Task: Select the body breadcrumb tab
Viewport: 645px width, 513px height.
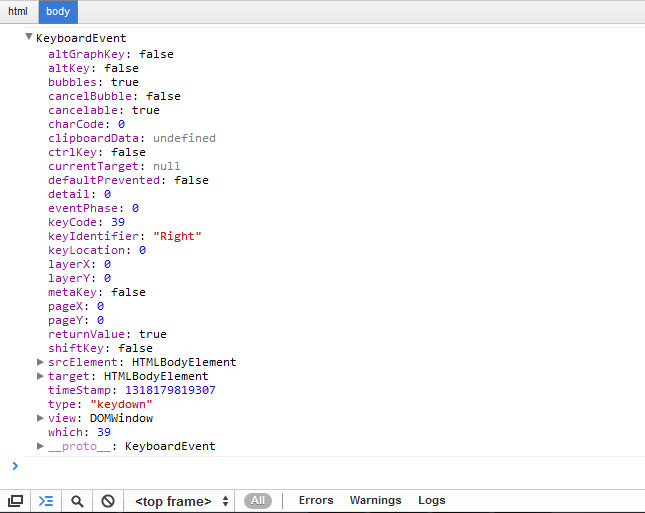Action: pyautogui.click(x=58, y=12)
